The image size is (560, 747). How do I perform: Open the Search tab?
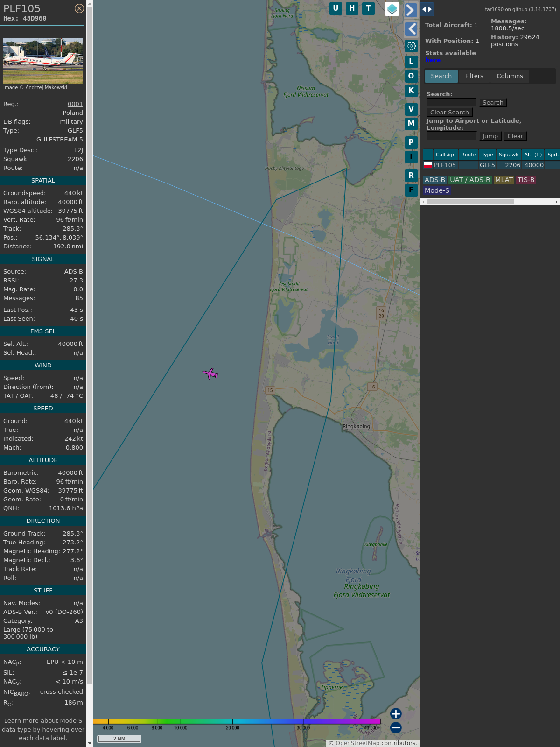coord(441,76)
